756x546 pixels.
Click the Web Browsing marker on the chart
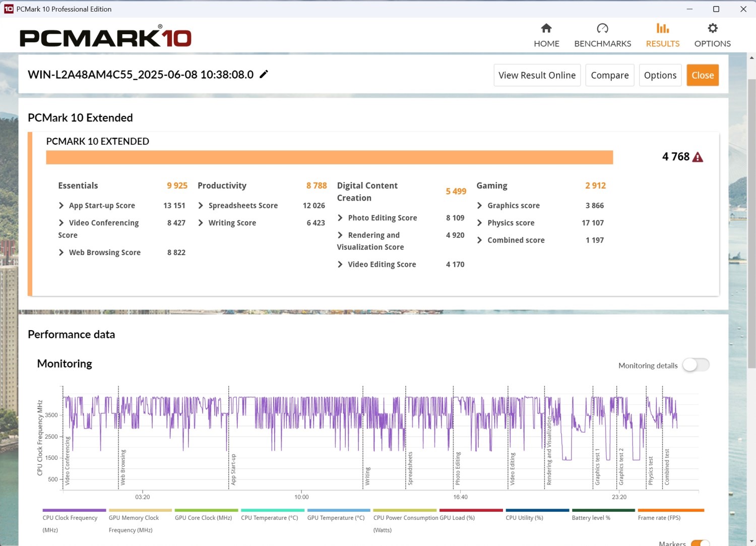coord(123,467)
